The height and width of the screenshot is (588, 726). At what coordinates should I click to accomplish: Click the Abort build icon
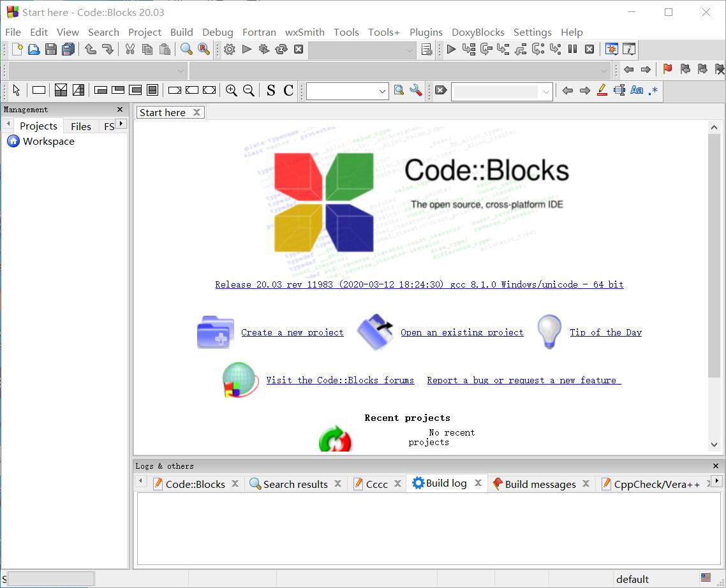[299, 49]
